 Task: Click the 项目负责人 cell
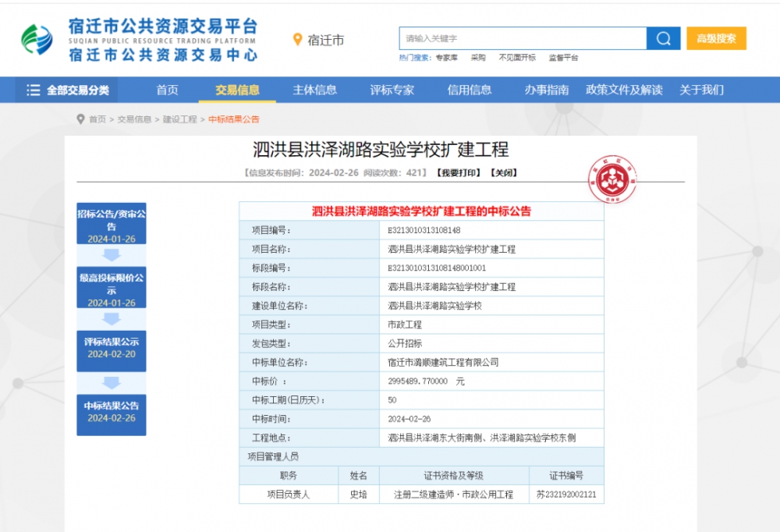click(289, 495)
